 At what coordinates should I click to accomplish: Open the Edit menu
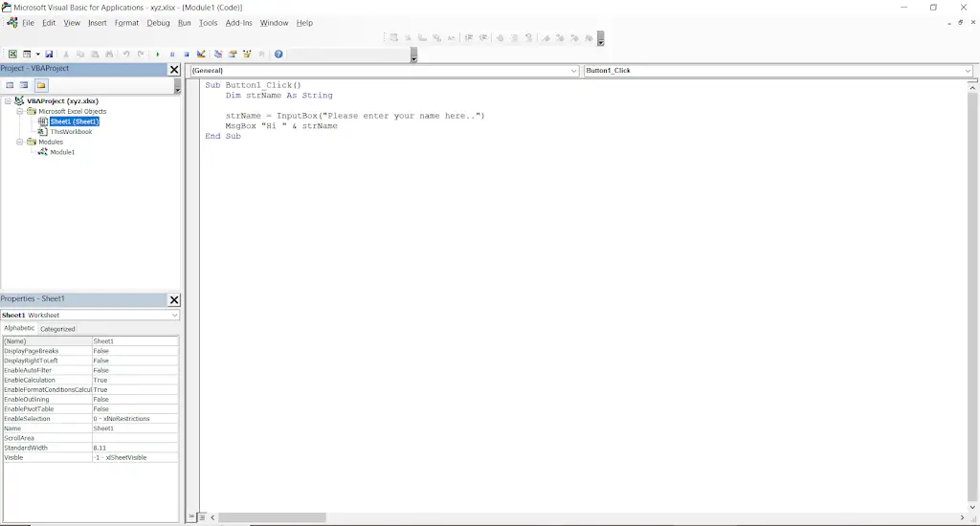click(49, 23)
